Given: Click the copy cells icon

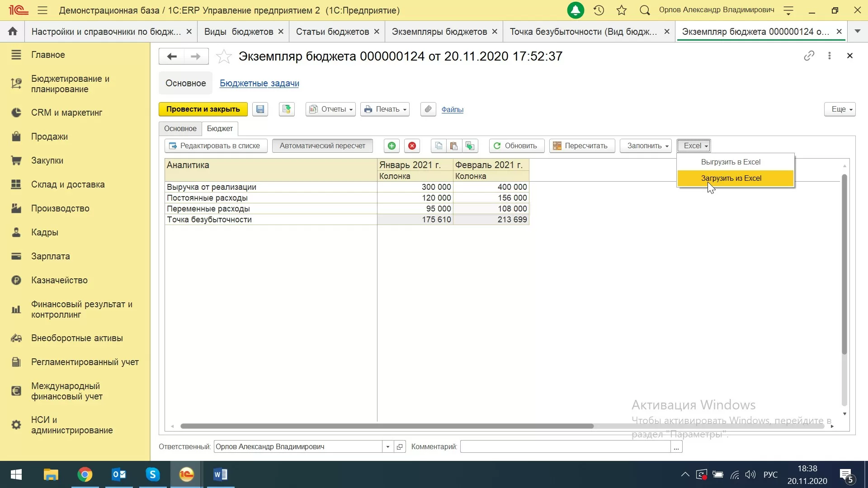Looking at the screenshot, I should pos(438,146).
